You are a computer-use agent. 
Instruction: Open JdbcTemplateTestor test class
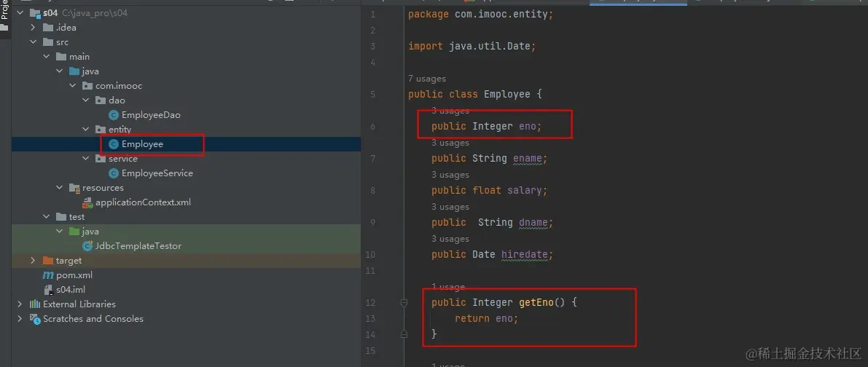[x=138, y=246]
